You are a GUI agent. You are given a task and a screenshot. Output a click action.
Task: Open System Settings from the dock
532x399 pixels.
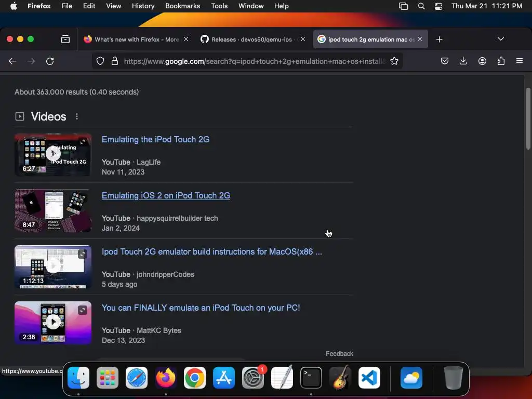253,378
